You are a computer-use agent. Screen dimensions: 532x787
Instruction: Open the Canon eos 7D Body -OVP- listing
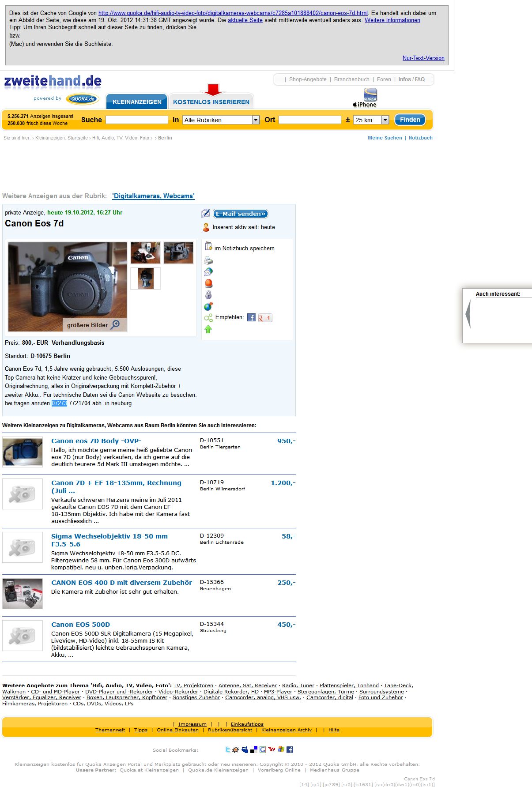click(x=96, y=441)
